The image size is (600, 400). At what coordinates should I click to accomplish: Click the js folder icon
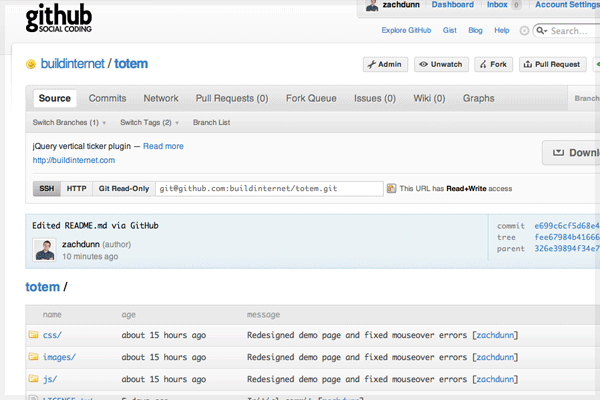33,379
